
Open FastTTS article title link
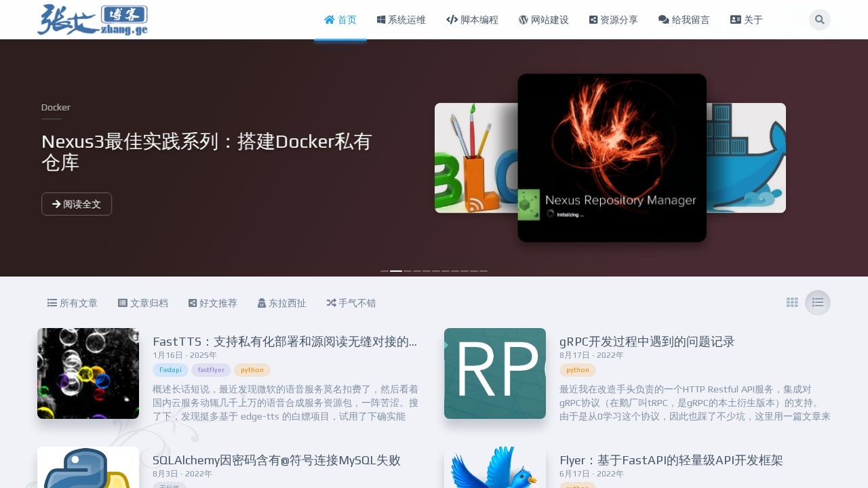(x=285, y=342)
